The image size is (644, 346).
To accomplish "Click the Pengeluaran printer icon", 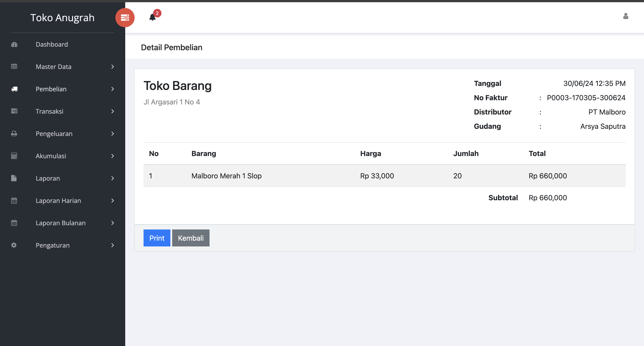I will [x=14, y=134].
